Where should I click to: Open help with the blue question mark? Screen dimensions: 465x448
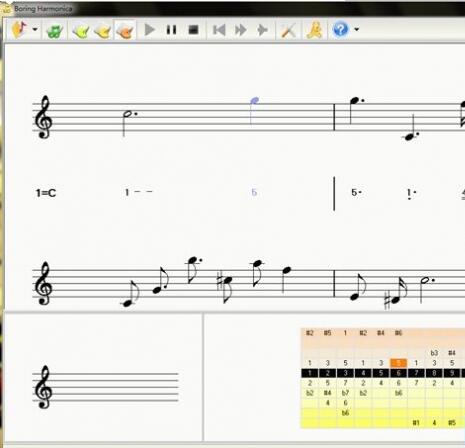pos(341,29)
